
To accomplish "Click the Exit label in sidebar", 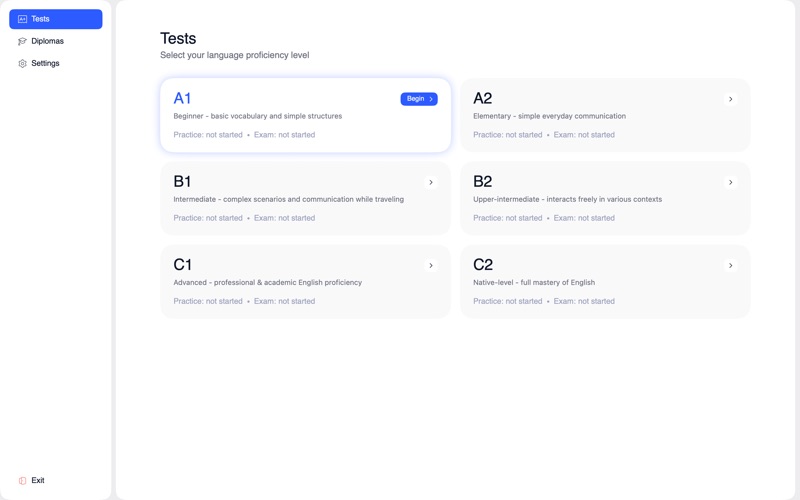I will pos(38,481).
